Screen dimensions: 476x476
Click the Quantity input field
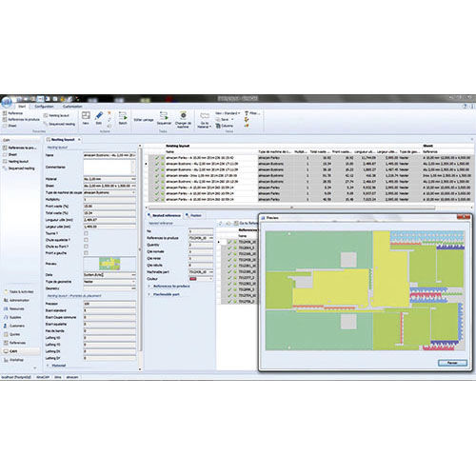click(201, 245)
